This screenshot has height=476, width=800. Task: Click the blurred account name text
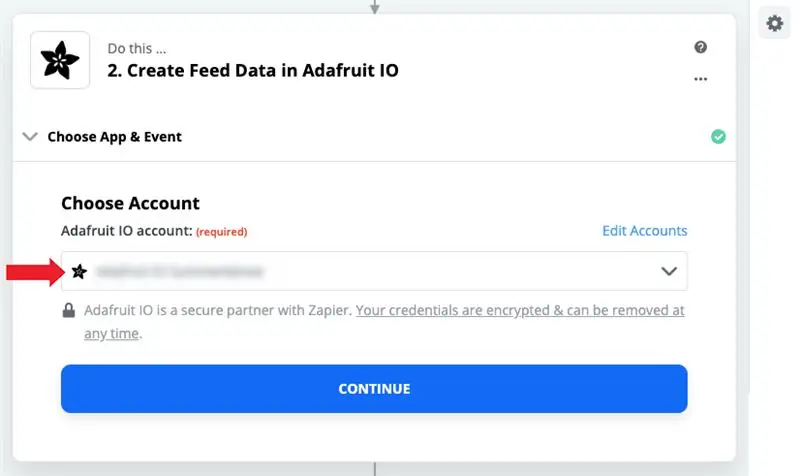click(180, 272)
